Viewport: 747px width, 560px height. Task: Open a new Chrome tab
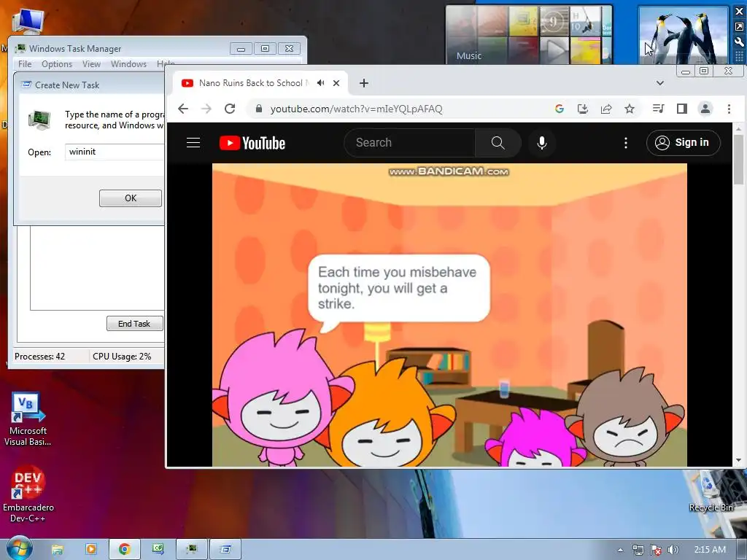(x=364, y=83)
